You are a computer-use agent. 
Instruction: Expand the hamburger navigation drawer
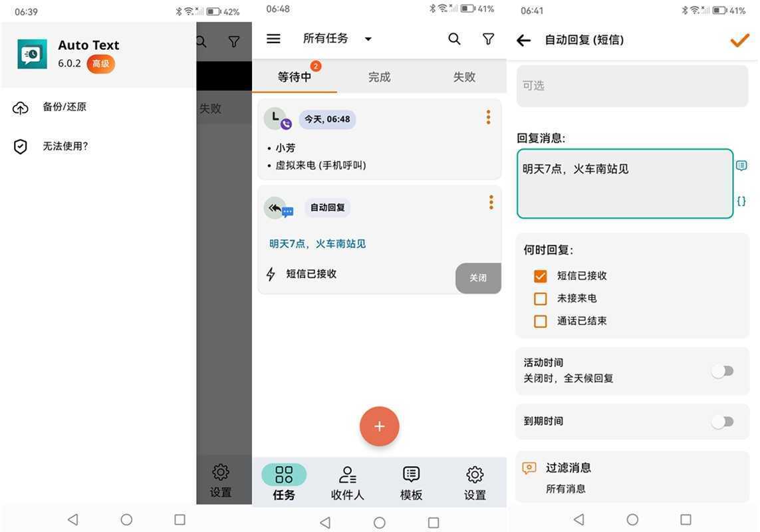273,38
